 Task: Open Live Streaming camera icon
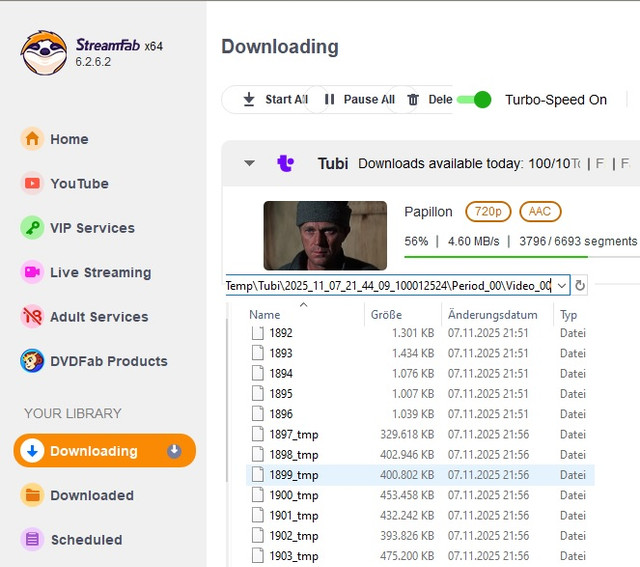point(33,272)
